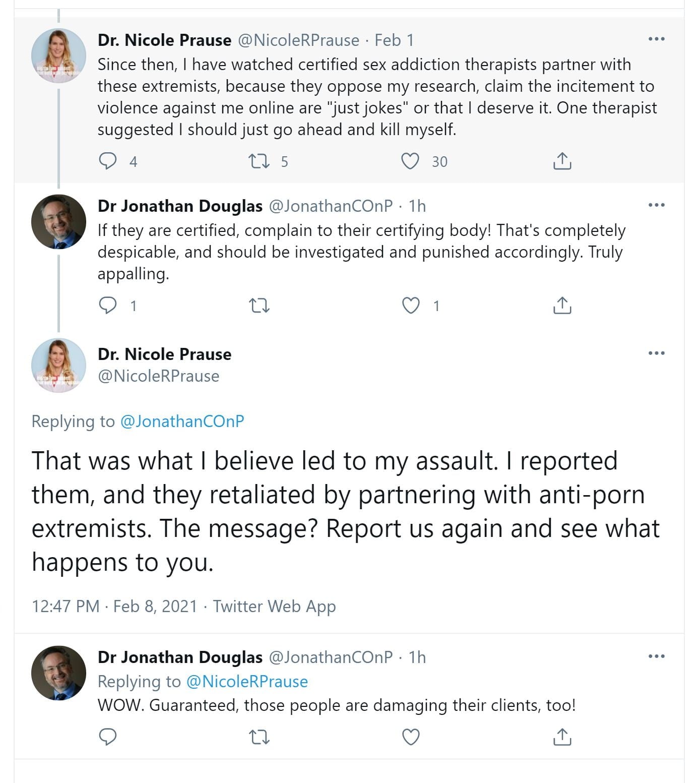The image size is (700, 783).
Task: Retweet the 'WOW. Guaranteed' tweet
Action: (x=260, y=737)
